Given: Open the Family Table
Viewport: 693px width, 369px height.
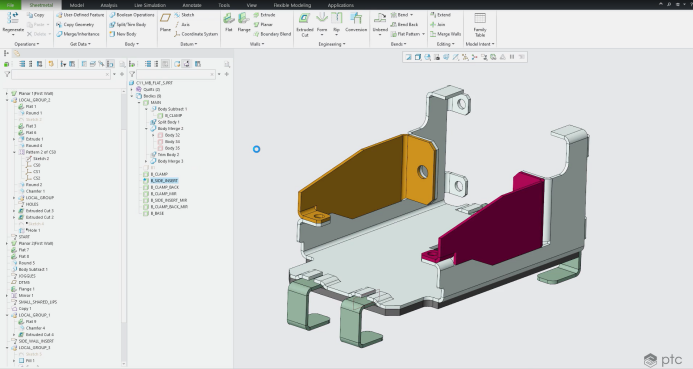Looking at the screenshot, I should pos(480,25).
